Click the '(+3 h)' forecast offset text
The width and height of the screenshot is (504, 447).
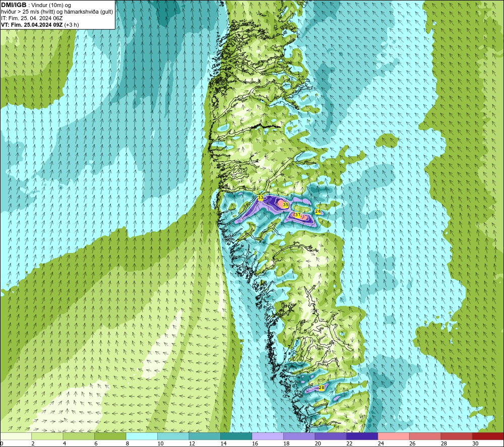tap(72, 25)
